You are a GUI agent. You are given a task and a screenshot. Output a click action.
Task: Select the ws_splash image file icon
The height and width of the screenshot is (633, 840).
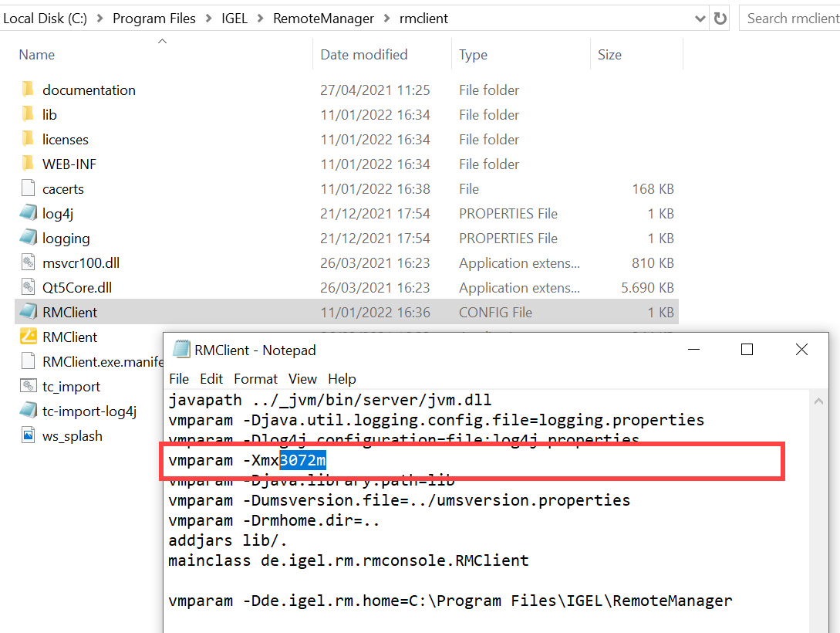[29, 435]
